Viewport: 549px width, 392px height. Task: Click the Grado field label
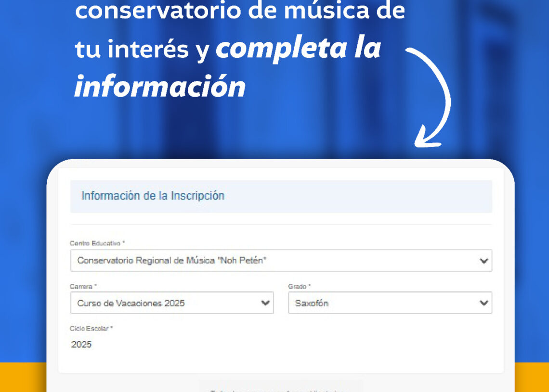tap(299, 286)
